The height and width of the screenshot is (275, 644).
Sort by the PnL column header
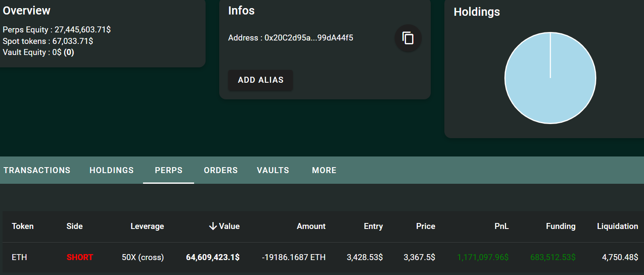click(x=501, y=226)
